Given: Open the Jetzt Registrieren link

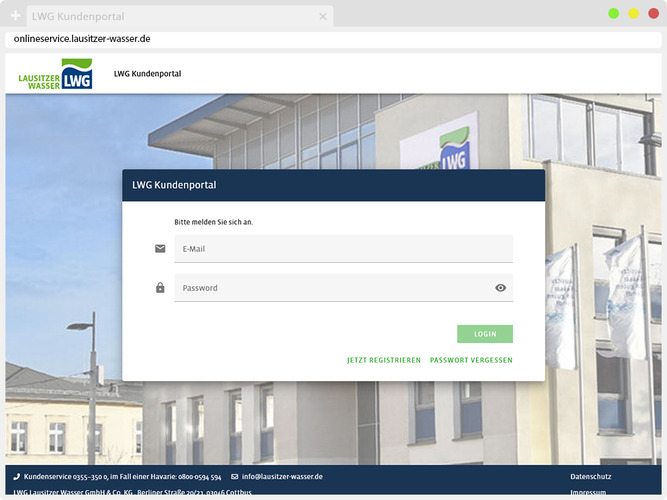Looking at the screenshot, I should tap(384, 360).
